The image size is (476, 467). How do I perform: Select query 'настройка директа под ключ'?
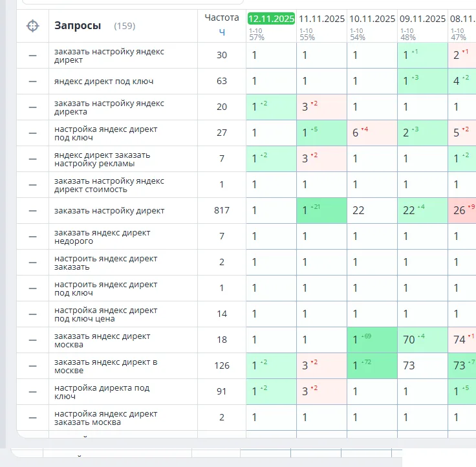(102, 392)
